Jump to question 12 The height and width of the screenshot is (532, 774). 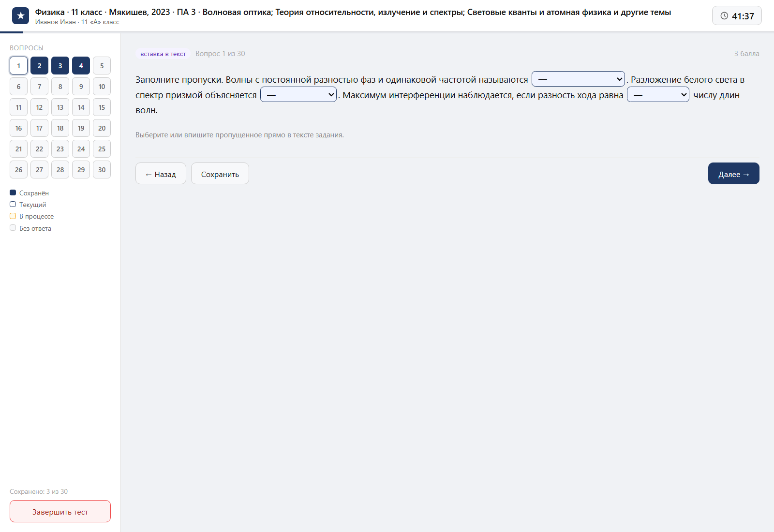[x=39, y=107]
